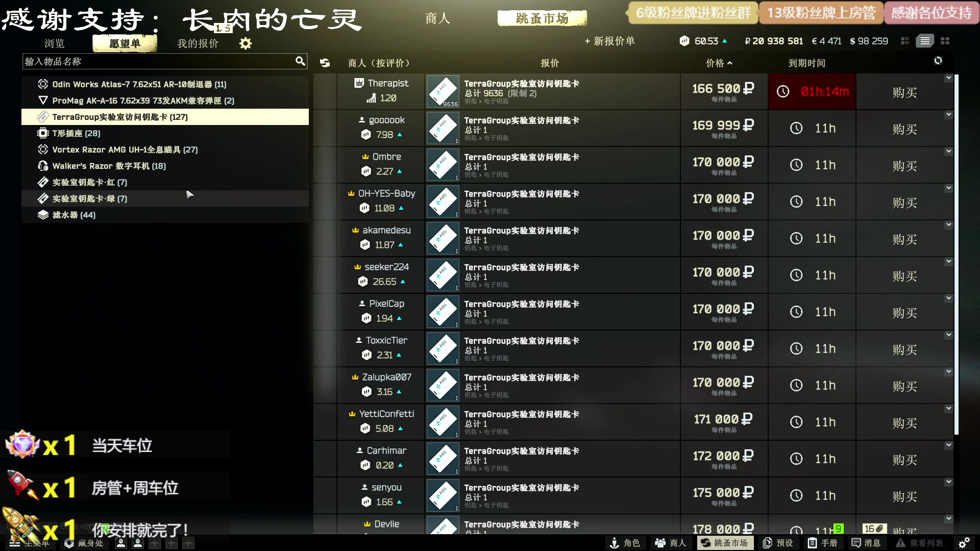Click the TerraGroup keycard thumbnail in Therapist row
Screen dimensions: 980x551
pyautogui.click(x=443, y=92)
